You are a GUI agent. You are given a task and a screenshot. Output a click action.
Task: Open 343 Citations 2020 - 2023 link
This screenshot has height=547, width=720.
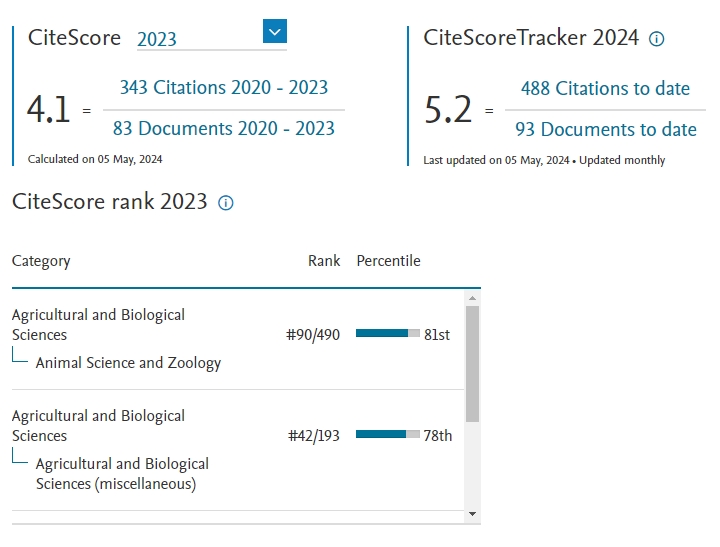point(224,87)
